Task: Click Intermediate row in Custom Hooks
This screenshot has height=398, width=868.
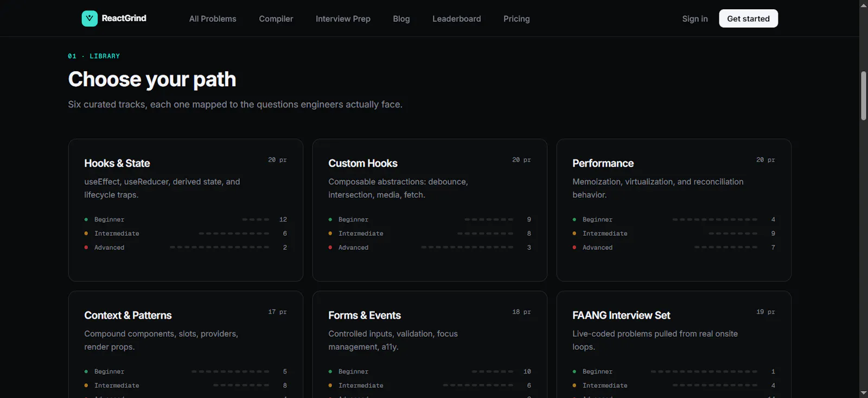Action: pyautogui.click(x=430, y=233)
